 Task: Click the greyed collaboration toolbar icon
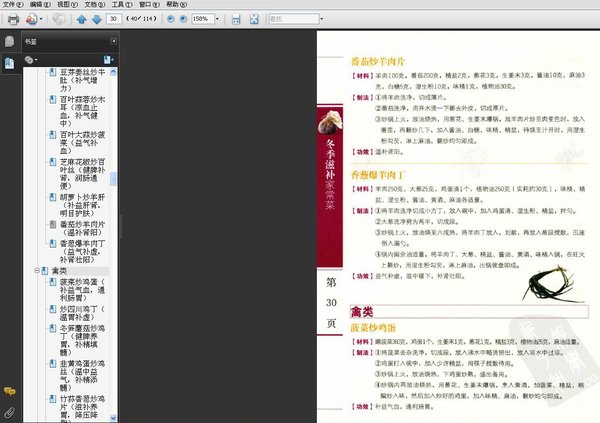coord(59,19)
